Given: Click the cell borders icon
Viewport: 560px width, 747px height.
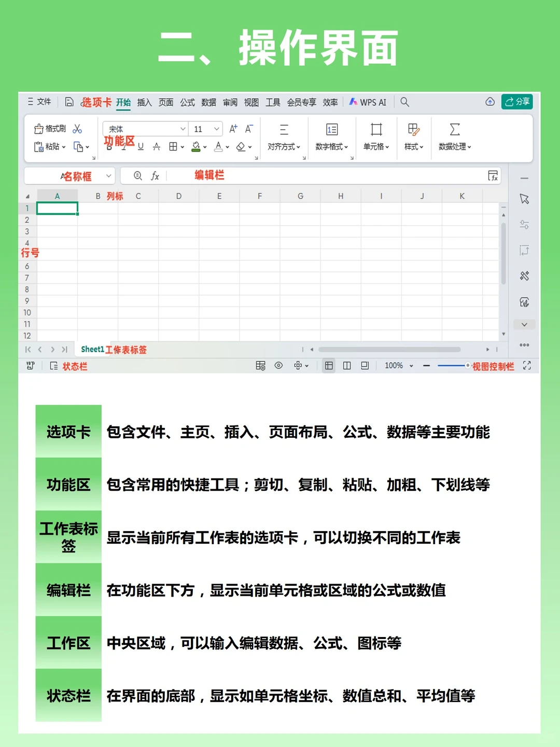Looking at the screenshot, I should pyautogui.click(x=173, y=147).
